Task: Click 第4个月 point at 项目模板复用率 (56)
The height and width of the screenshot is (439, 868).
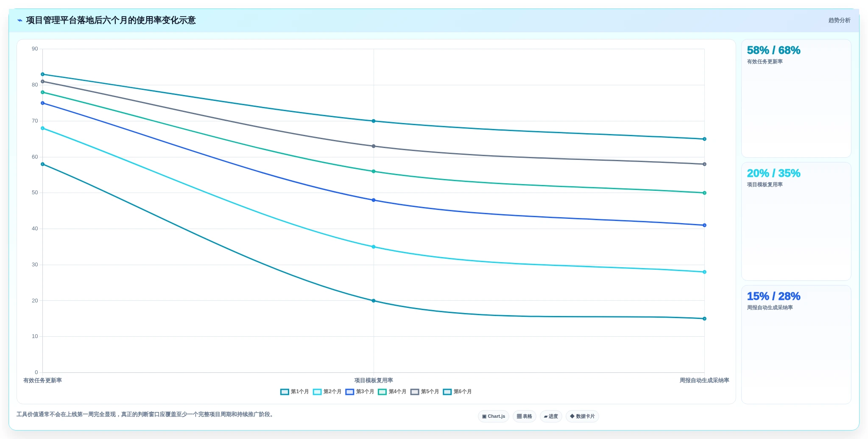Action: click(374, 171)
